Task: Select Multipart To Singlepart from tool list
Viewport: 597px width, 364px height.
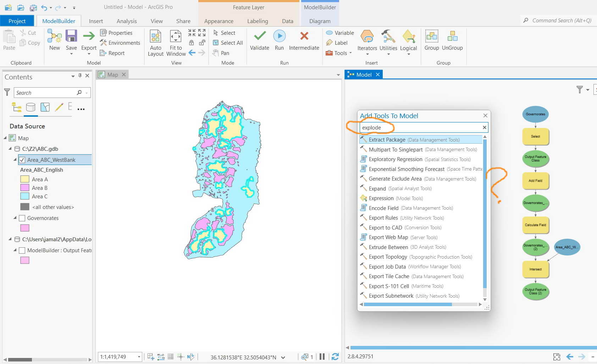Action: (395, 149)
